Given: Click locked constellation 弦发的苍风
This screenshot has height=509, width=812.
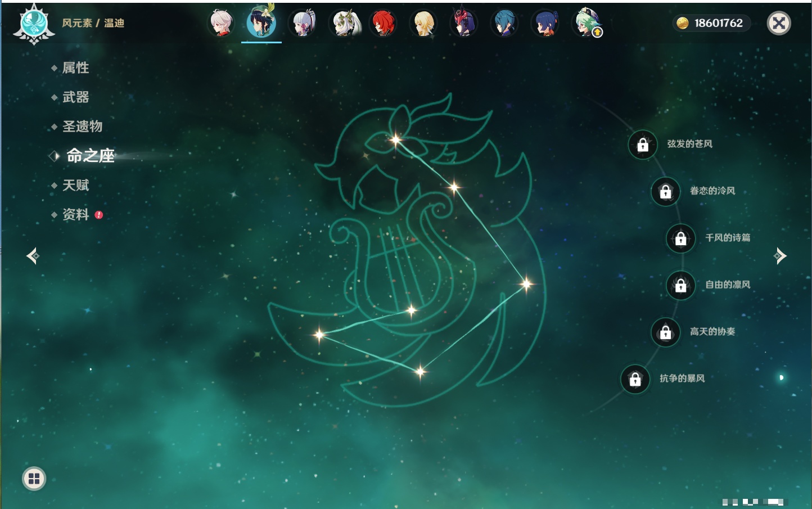Looking at the screenshot, I should (x=643, y=145).
